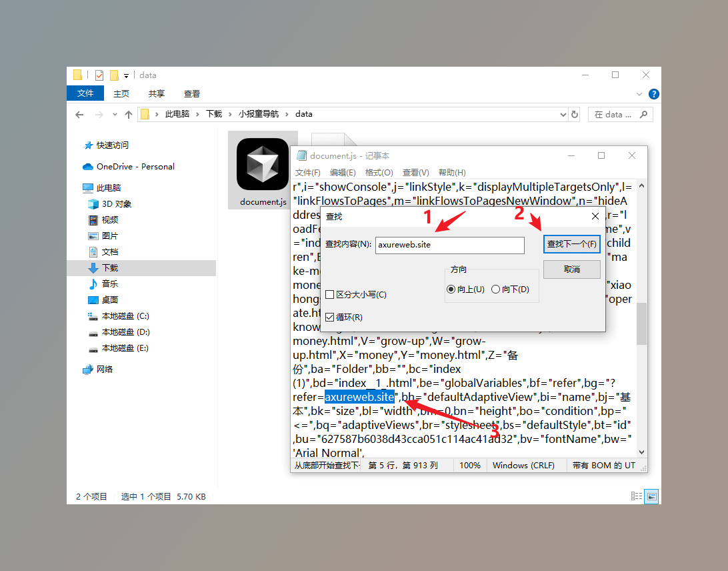This screenshot has height=571, width=728.
Task: Refresh the data folder view
Action: click(x=575, y=114)
